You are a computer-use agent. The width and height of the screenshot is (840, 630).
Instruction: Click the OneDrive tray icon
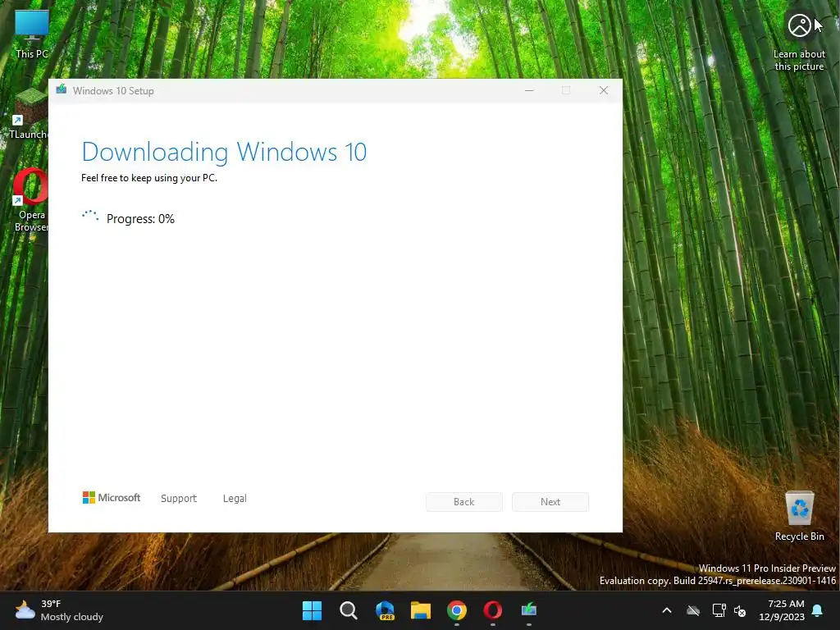[x=692, y=610]
